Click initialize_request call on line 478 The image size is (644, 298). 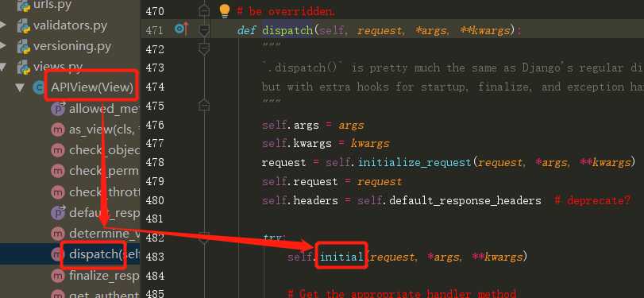[415, 162]
